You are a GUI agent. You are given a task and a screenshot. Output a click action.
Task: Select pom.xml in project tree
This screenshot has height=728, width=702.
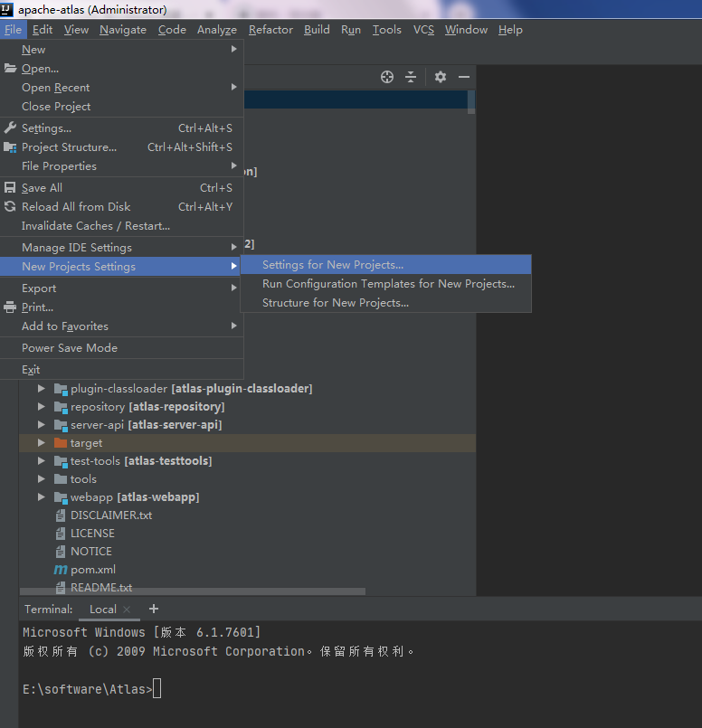pos(93,570)
